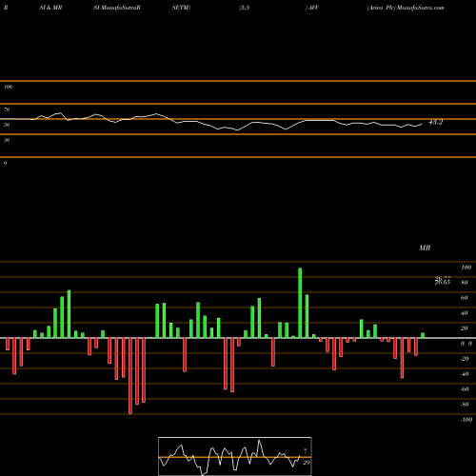Click the 'SI MunafaSutraR' header text
Screen dimensions: 476x476
(117, 8)
